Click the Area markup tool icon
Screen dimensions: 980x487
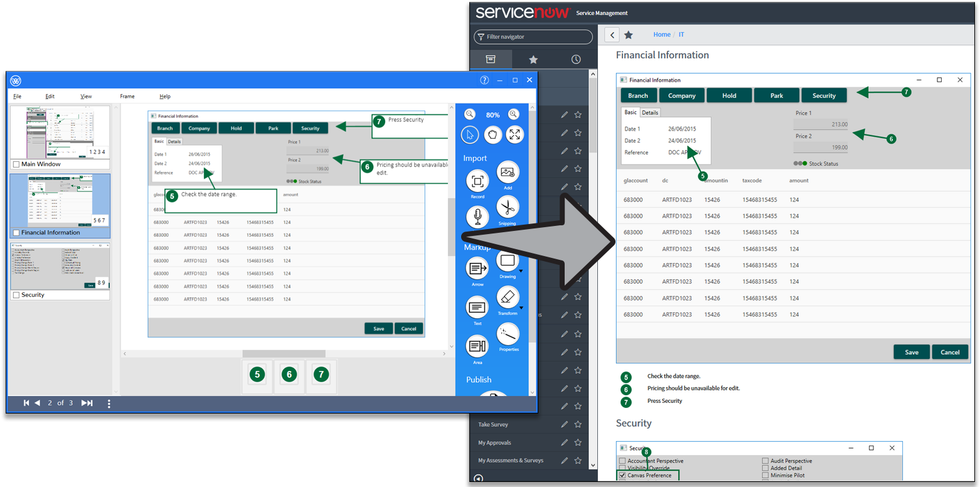[477, 346]
